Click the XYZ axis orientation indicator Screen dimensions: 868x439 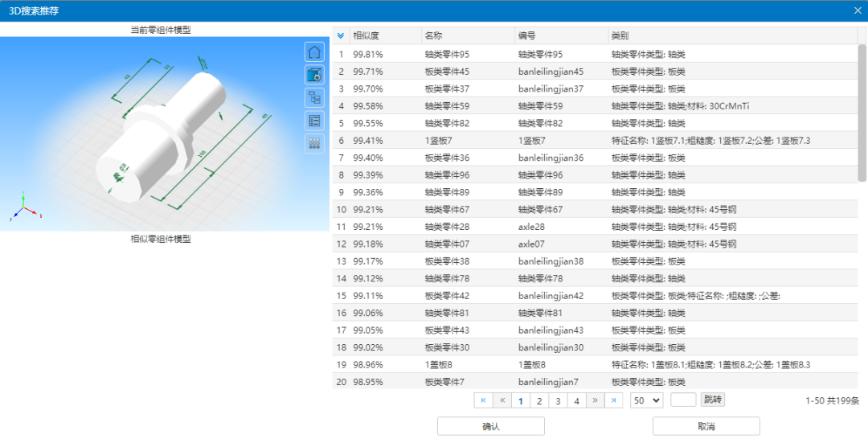pyautogui.click(x=24, y=207)
